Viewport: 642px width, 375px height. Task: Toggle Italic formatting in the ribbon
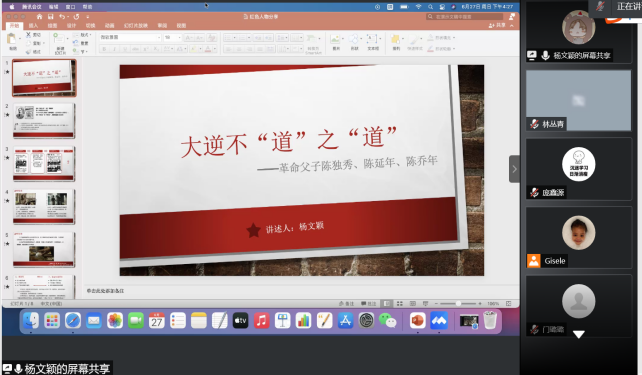[x=114, y=49]
